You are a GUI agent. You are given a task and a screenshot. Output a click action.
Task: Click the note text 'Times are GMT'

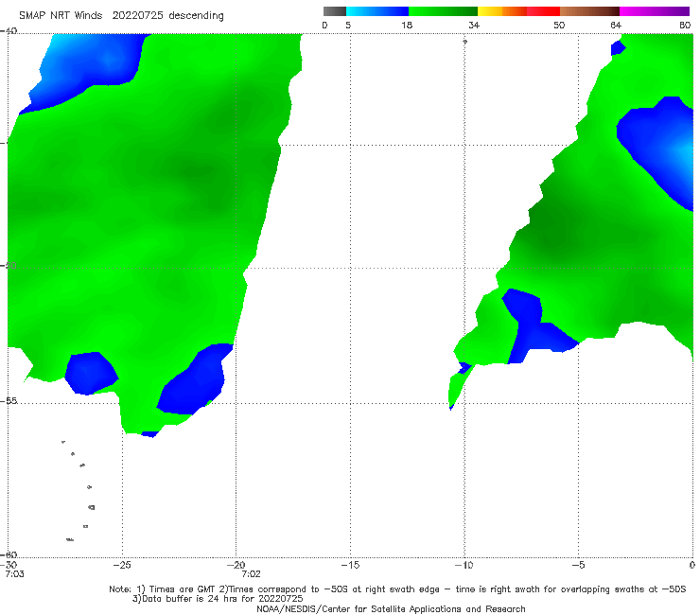click(183, 589)
